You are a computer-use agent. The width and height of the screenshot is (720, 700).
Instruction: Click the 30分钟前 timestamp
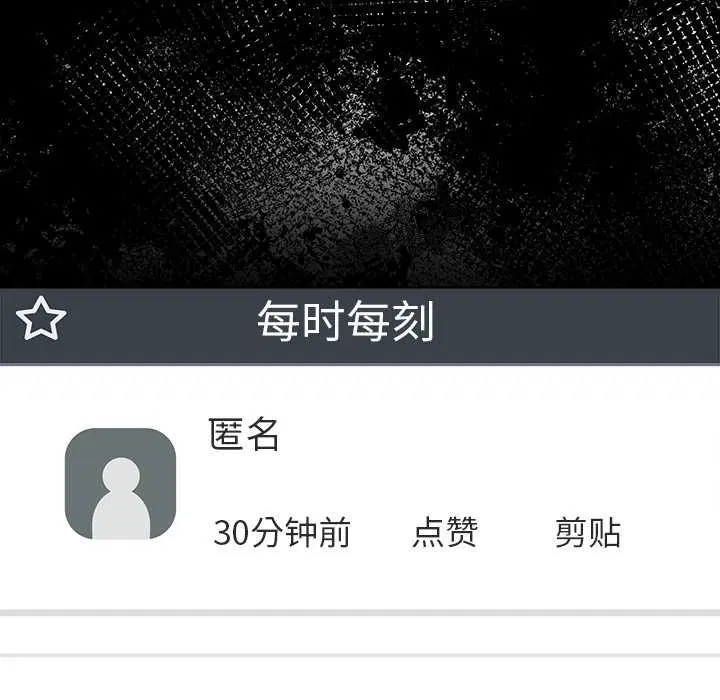pyautogui.click(x=282, y=532)
